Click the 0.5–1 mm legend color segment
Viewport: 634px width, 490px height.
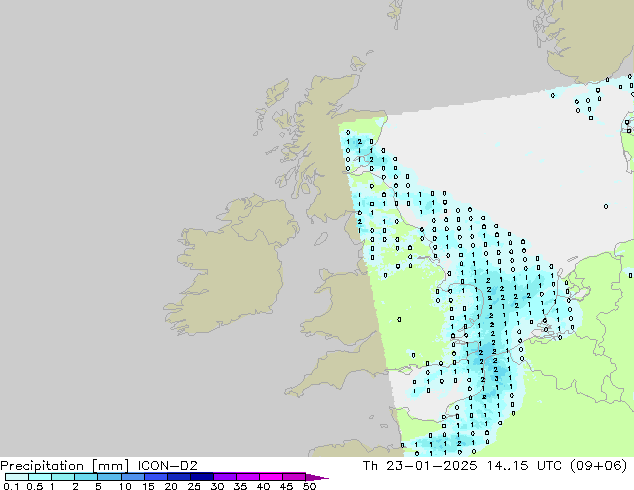coord(40,477)
